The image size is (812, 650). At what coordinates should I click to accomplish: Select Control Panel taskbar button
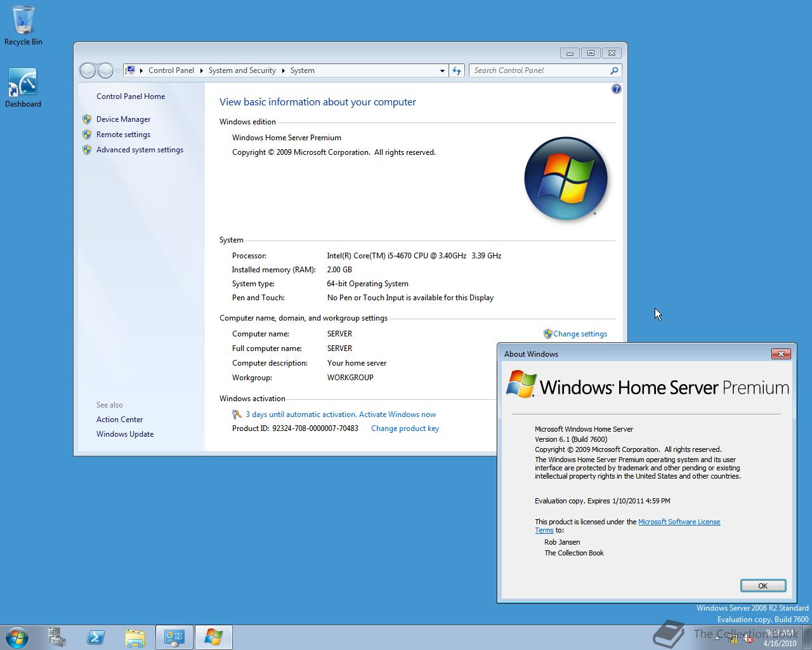tap(174, 637)
